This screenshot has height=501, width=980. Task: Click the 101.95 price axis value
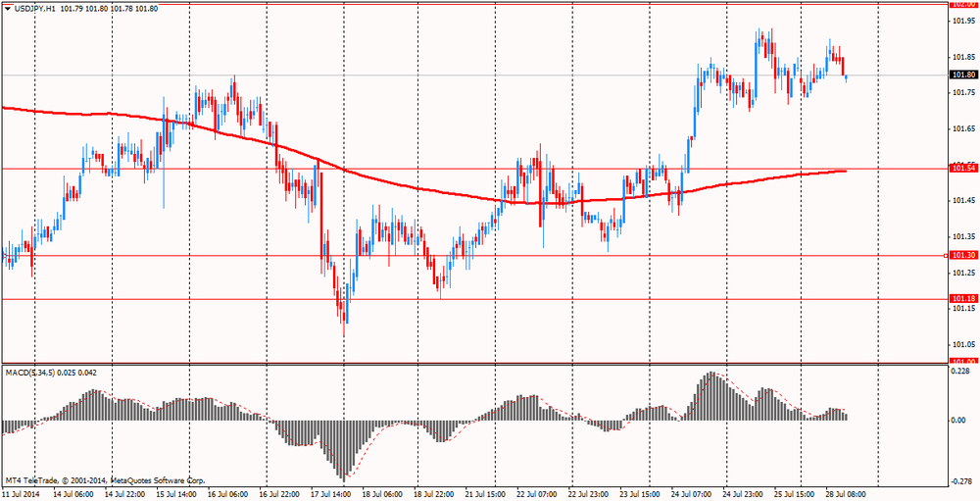(x=963, y=22)
